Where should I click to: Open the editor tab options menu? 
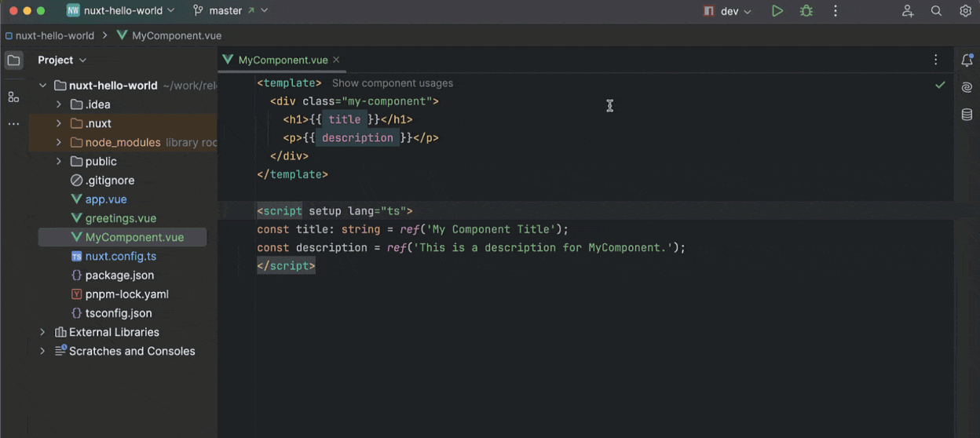point(935,60)
